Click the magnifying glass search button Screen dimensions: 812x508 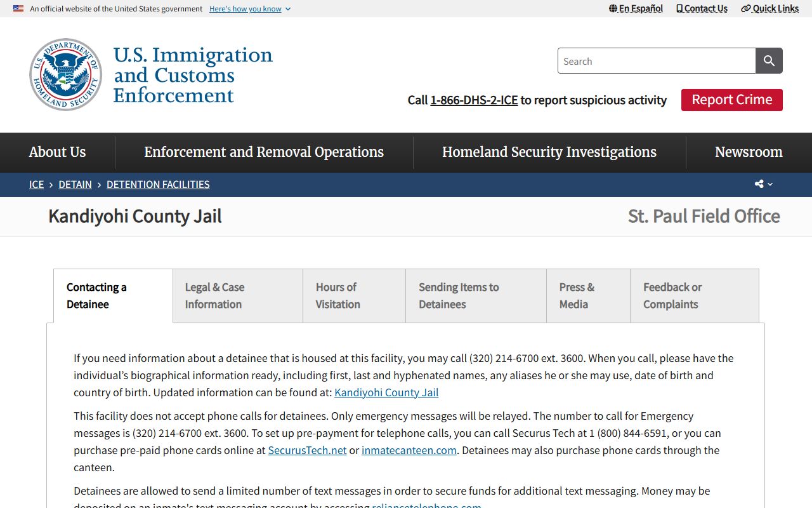tap(769, 61)
